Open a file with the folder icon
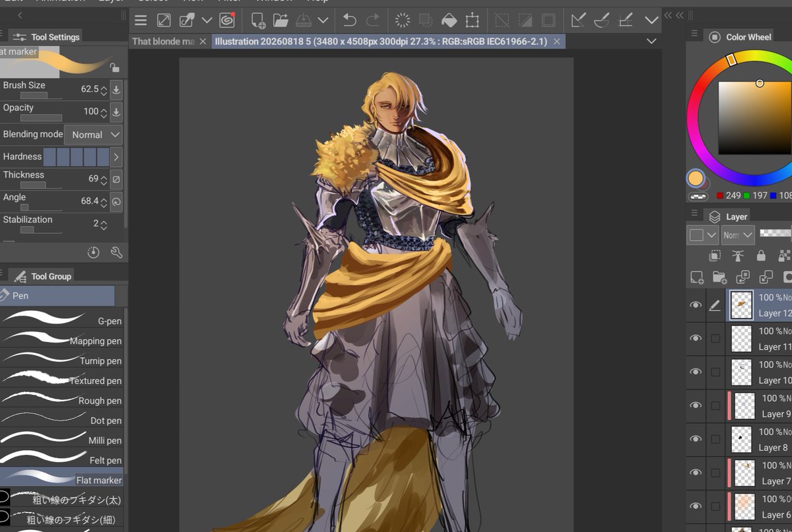 [281, 20]
